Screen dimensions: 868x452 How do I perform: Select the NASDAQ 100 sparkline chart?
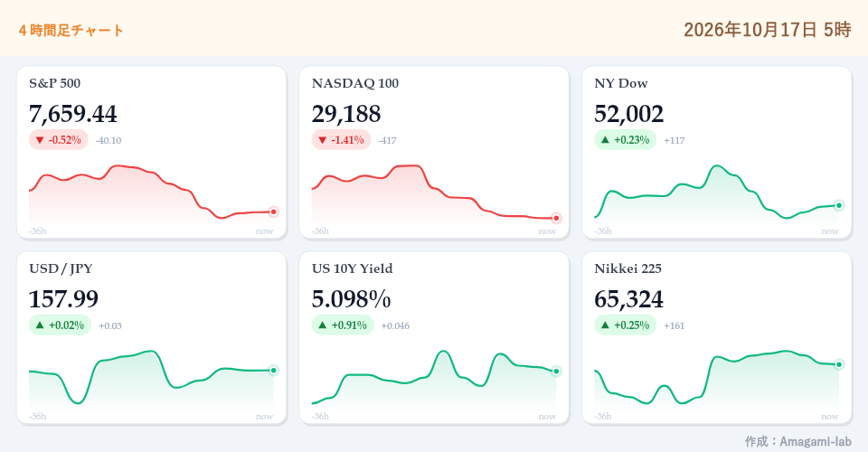click(x=434, y=194)
